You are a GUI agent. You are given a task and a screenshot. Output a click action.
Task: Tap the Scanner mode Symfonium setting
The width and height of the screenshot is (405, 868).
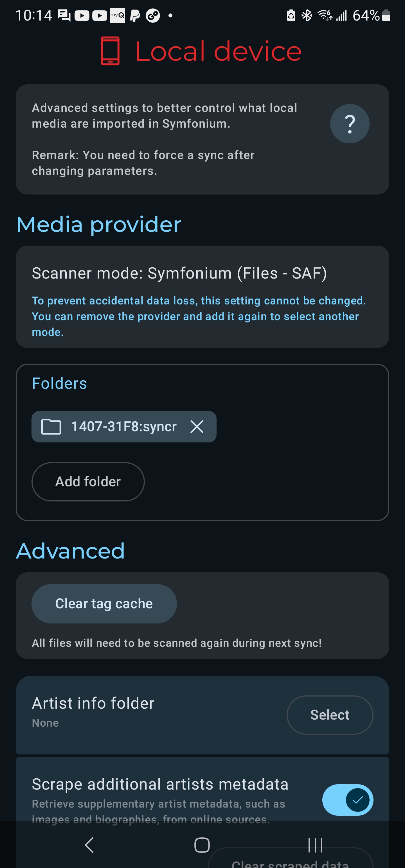(179, 273)
